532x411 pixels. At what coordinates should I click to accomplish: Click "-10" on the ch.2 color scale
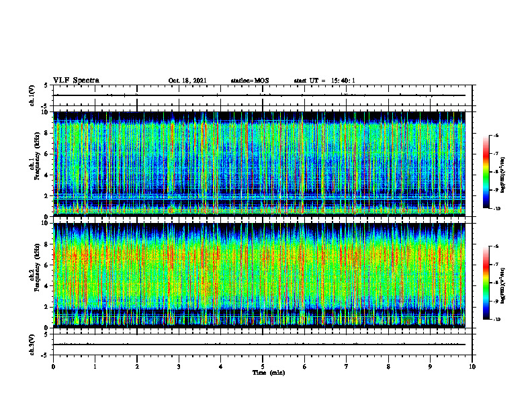pos(497,320)
